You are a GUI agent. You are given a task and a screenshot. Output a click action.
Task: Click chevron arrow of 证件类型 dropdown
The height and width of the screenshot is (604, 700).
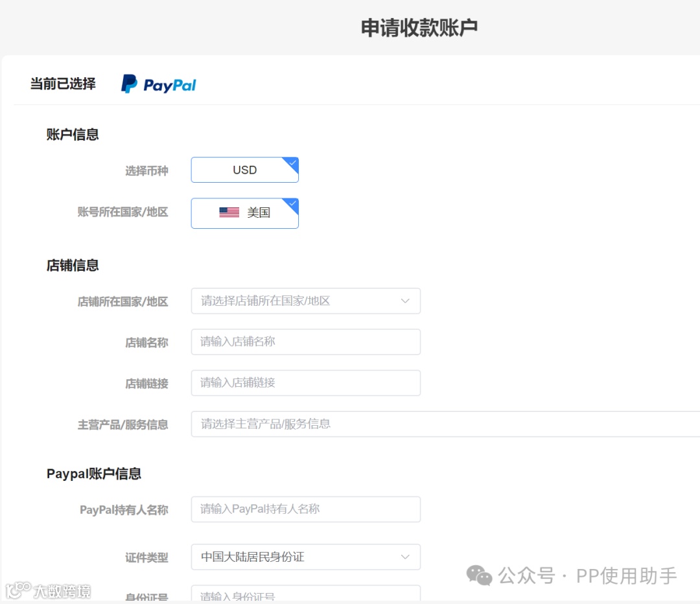(405, 557)
